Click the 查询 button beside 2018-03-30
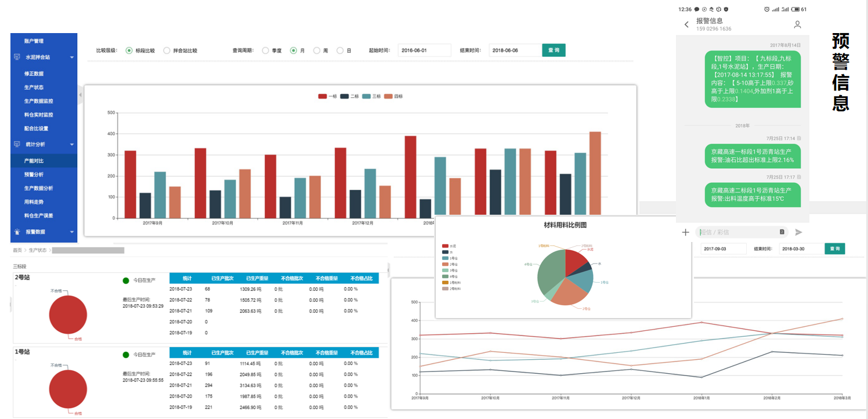The width and height of the screenshot is (868, 419). 835,248
